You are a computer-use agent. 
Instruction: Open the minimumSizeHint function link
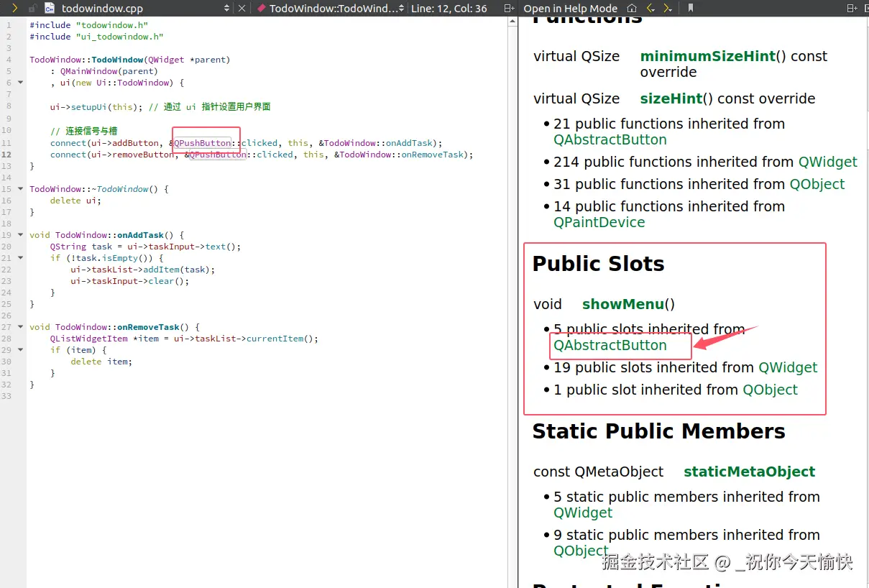(x=708, y=56)
